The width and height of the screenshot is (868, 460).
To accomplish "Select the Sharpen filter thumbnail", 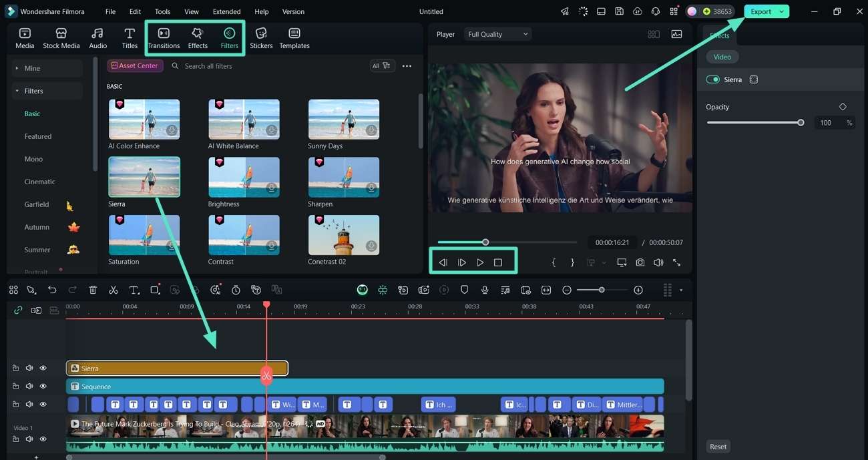I will 344,178.
